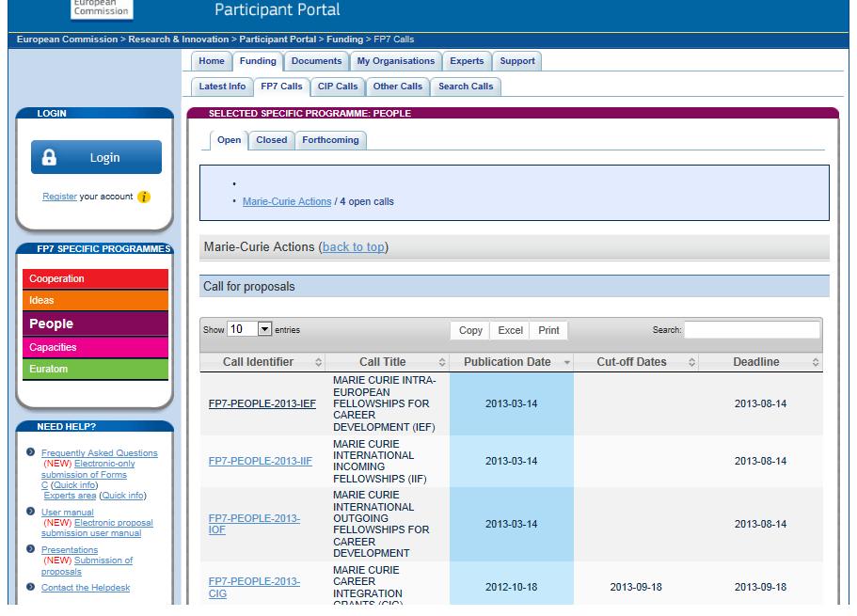
Task: Open the Show entries dropdown
Action: (249, 329)
